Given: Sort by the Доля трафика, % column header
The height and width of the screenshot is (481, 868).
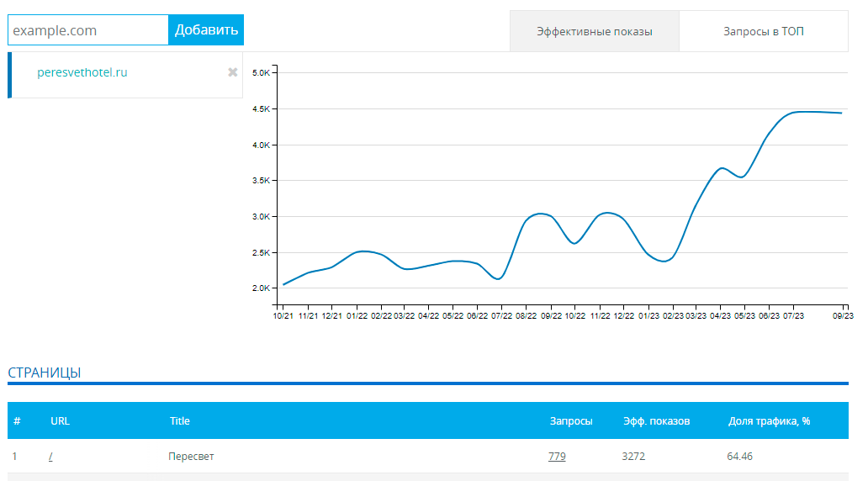Looking at the screenshot, I should tap(769, 421).
